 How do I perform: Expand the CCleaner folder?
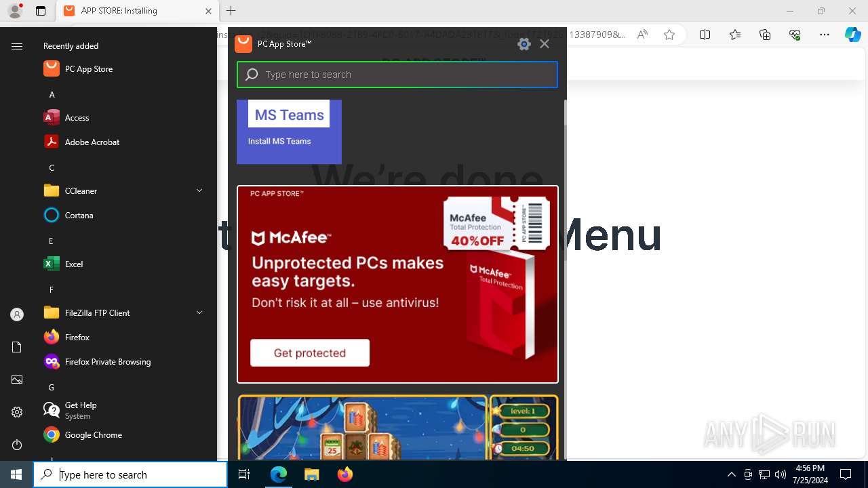pos(125,191)
